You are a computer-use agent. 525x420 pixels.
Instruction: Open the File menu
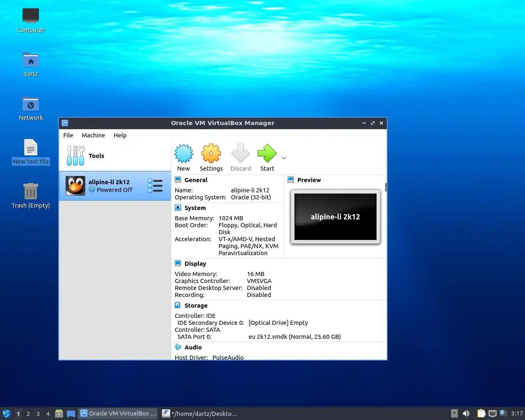pyautogui.click(x=68, y=135)
